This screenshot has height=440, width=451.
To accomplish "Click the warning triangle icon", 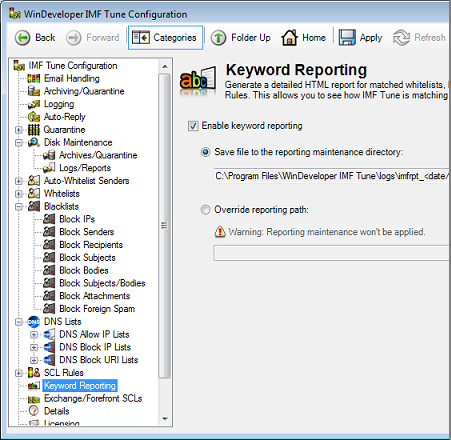I will click(220, 231).
